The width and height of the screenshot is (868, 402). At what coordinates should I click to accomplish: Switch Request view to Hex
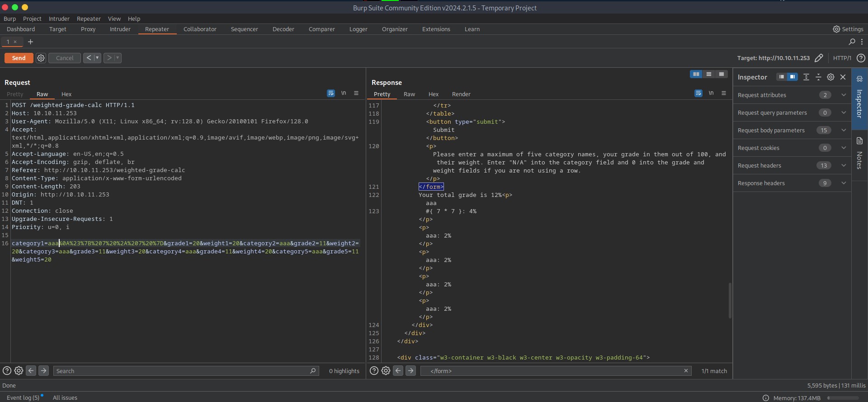coord(66,94)
